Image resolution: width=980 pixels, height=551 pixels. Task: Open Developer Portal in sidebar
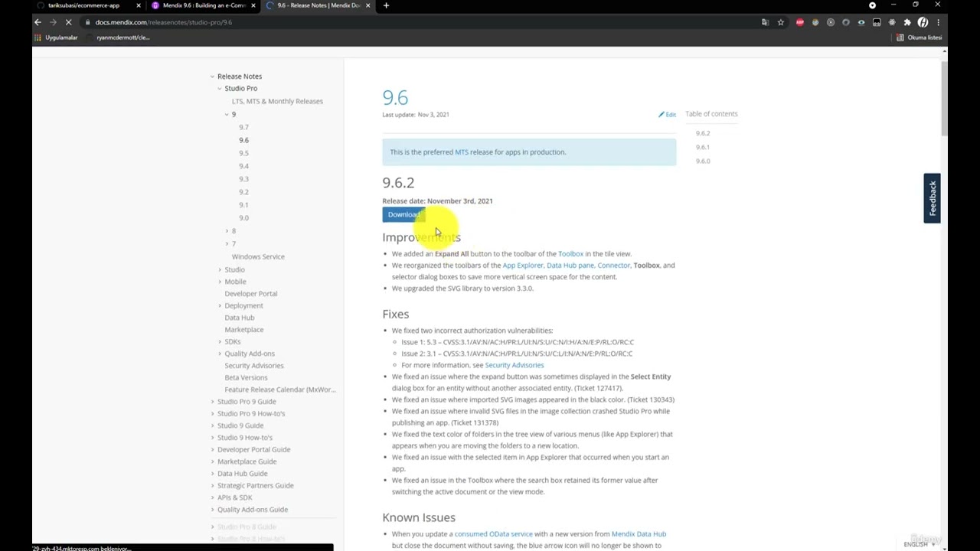pos(251,294)
